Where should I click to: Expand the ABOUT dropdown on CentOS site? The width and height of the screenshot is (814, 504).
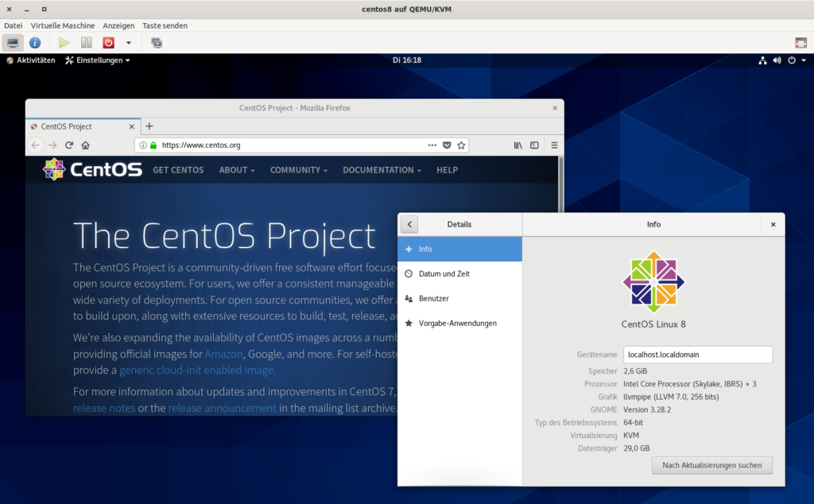click(237, 170)
